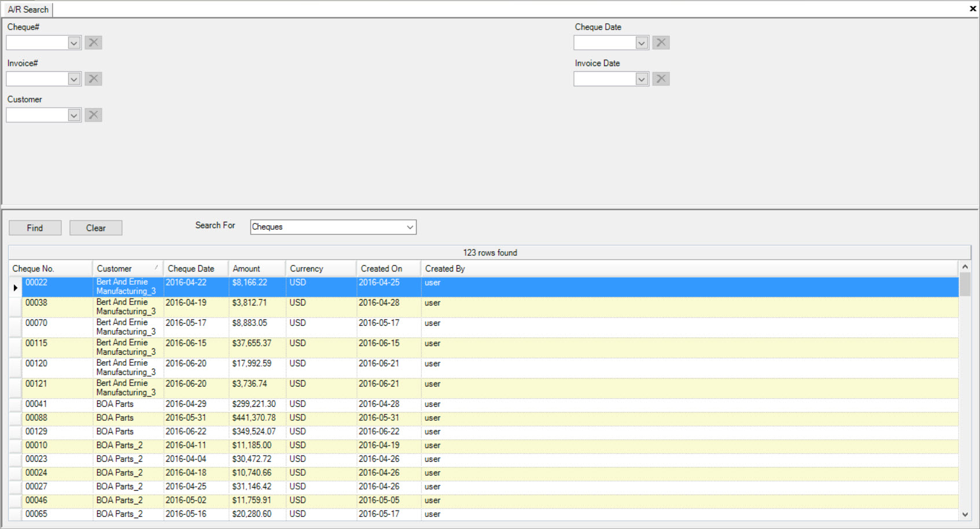Open the Customer dropdown

[x=74, y=115]
